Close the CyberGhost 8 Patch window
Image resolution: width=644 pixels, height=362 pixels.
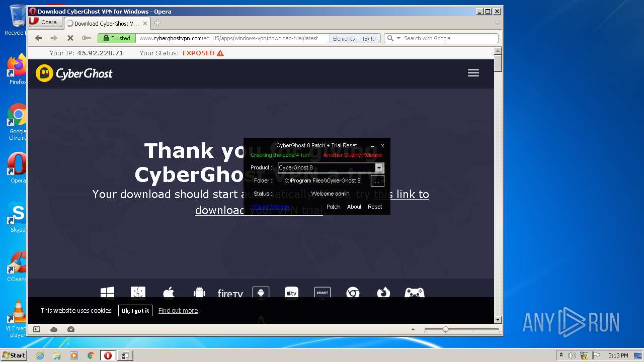(382, 146)
